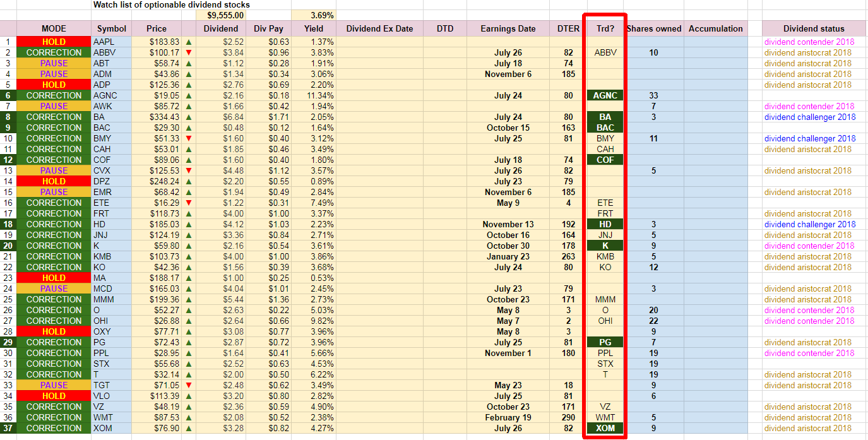
Task: Select the Yield column header
Action: pos(313,28)
